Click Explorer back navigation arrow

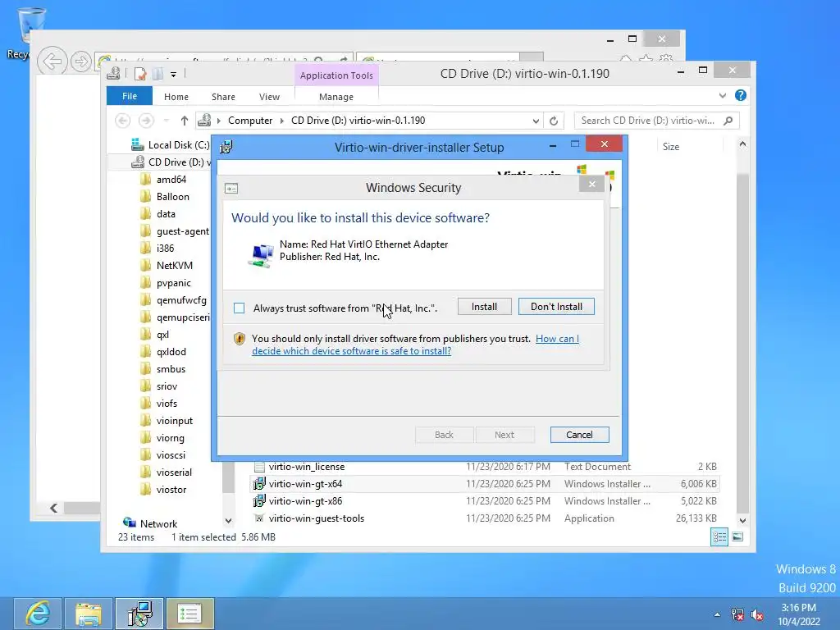pyautogui.click(x=123, y=121)
